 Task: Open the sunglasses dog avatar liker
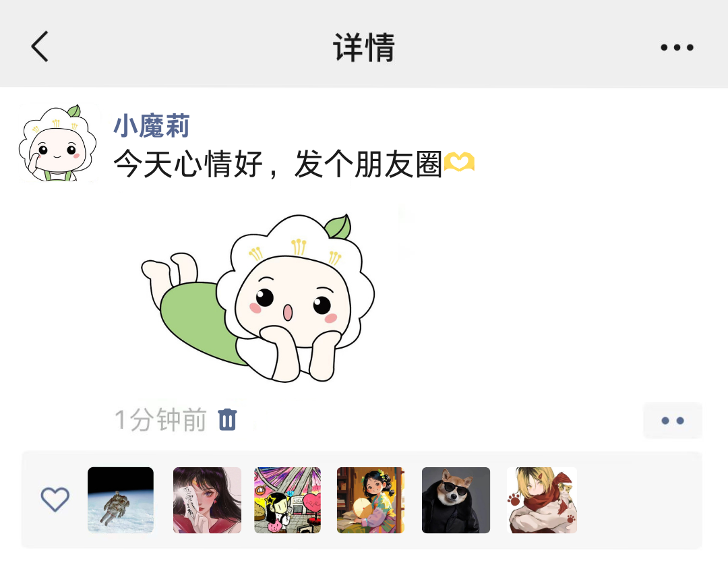(x=456, y=500)
